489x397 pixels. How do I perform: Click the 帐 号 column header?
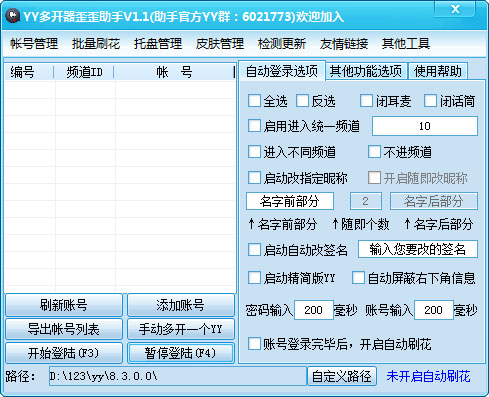(x=174, y=72)
